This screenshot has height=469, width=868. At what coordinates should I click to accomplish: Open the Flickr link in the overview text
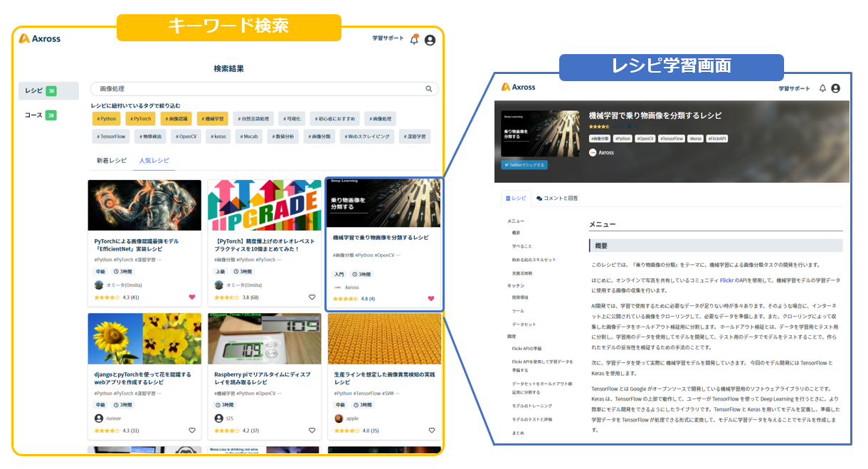727,279
